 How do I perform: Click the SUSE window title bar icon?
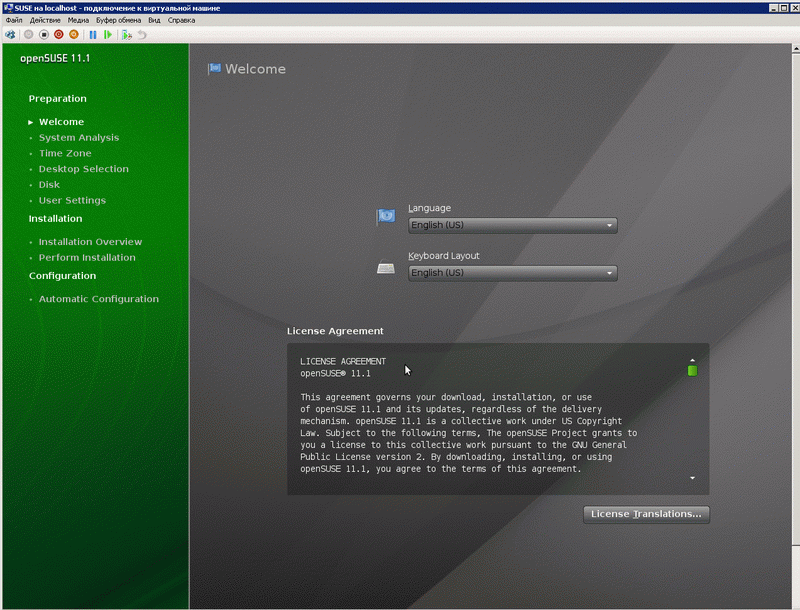[8, 8]
